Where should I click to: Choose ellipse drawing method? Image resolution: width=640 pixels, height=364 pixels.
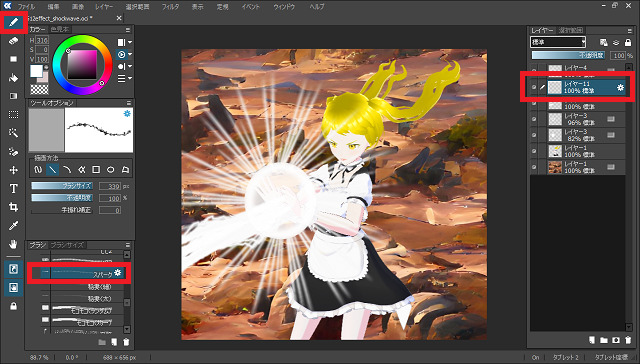(x=111, y=169)
